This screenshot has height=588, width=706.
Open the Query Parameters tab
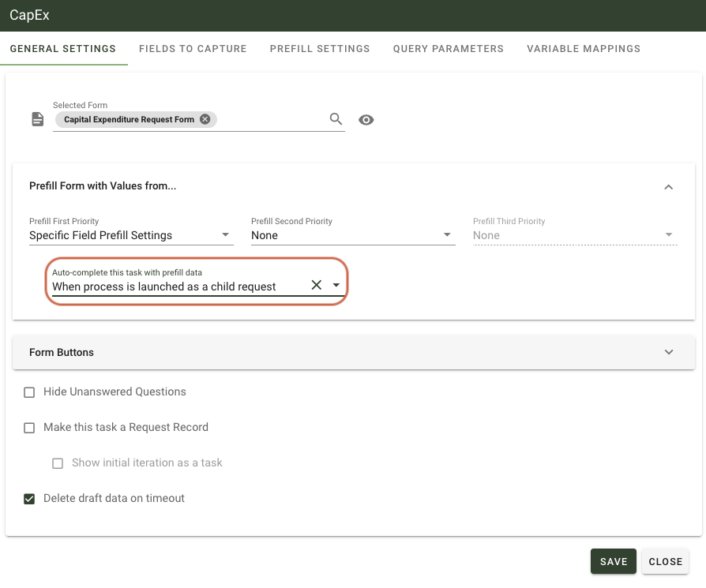448,48
